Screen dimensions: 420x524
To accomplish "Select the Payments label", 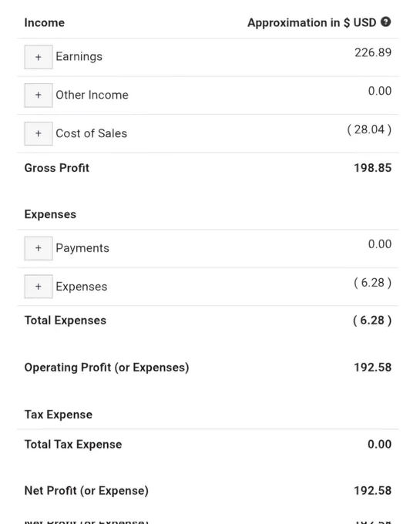I will coord(82,248).
